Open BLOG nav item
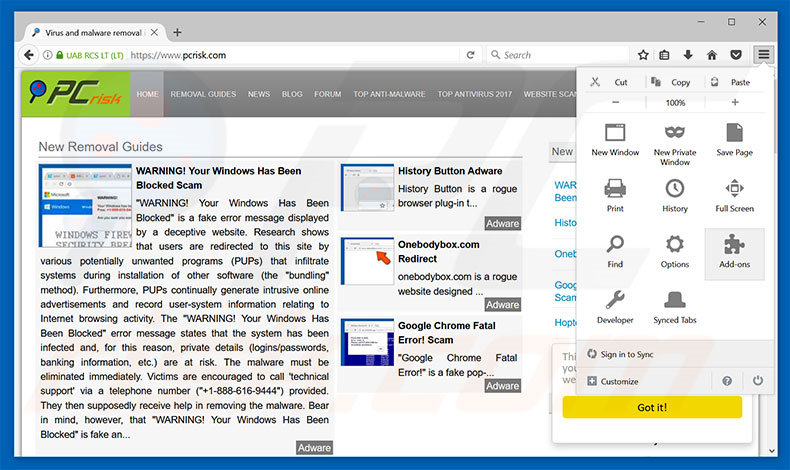The height and width of the screenshot is (470, 790). [292, 94]
